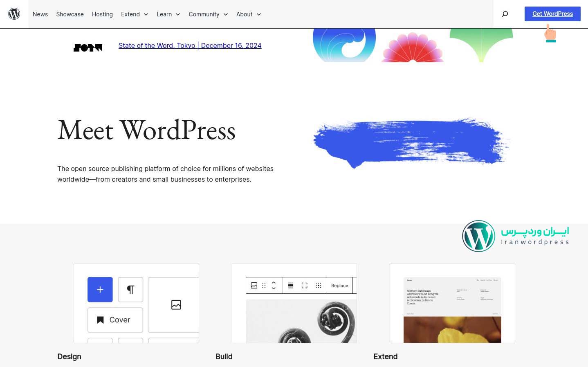588x367 pixels.
Task: Click the Meet WordPress heading
Action: (146, 131)
